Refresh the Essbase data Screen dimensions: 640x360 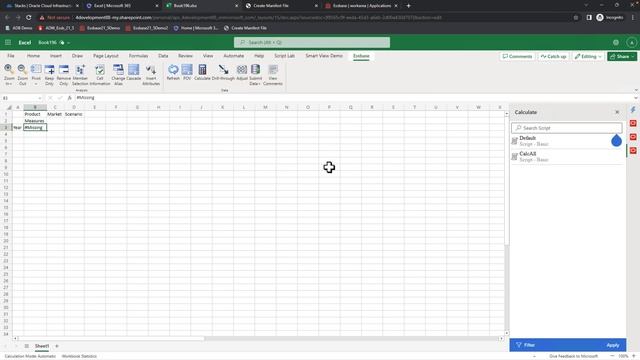point(173,72)
